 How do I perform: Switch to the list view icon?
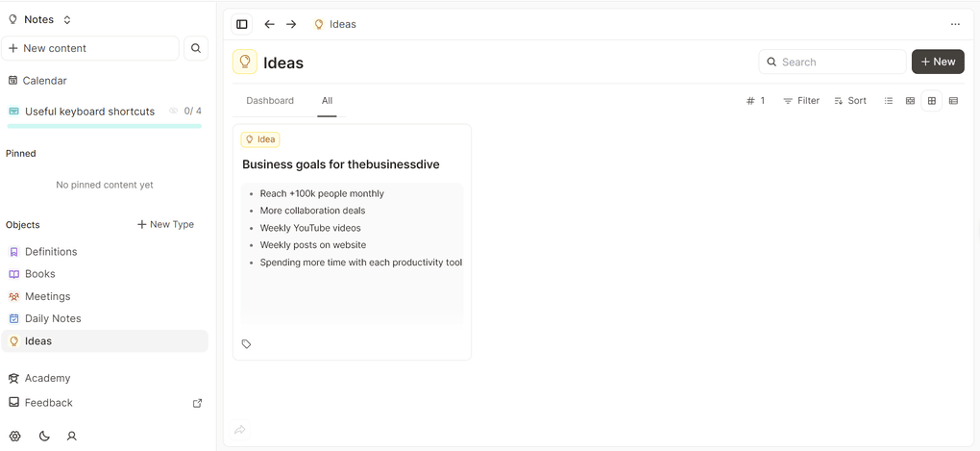pos(889,101)
